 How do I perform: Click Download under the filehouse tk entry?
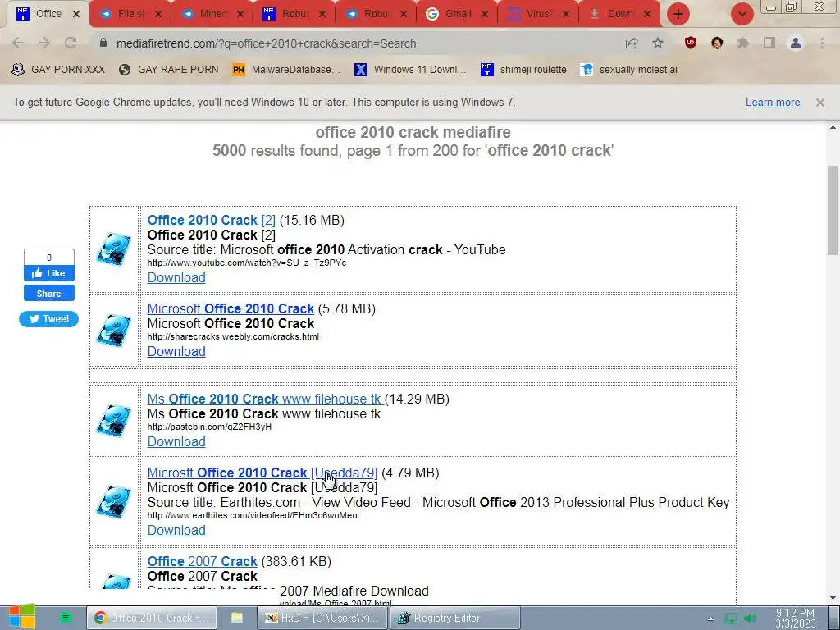(176, 441)
